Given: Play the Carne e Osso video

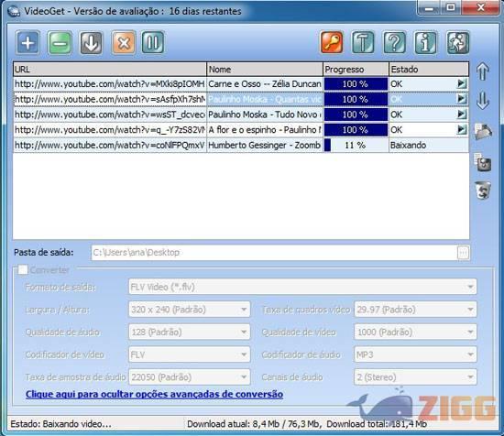Looking at the screenshot, I should [x=462, y=84].
